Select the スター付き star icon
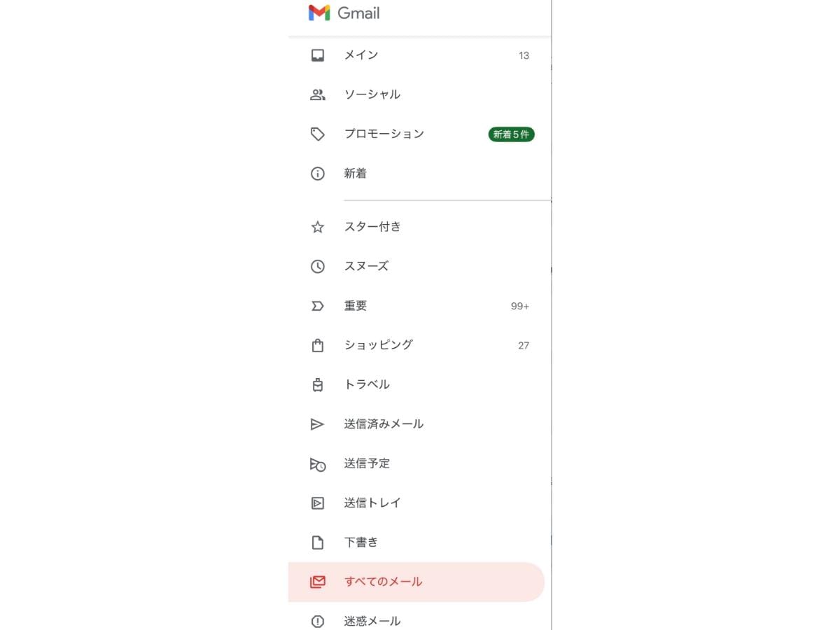Viewport: 840px width, 630px height. 318,226
